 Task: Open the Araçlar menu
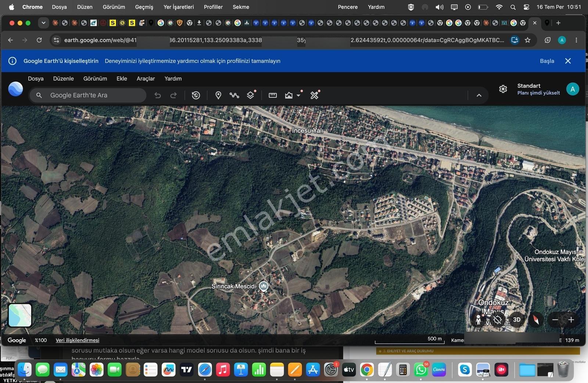[146, 79]
